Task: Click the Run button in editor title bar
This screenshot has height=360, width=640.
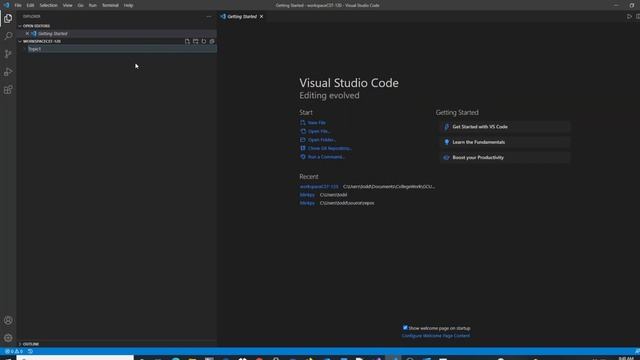Action: click(629, 17)
